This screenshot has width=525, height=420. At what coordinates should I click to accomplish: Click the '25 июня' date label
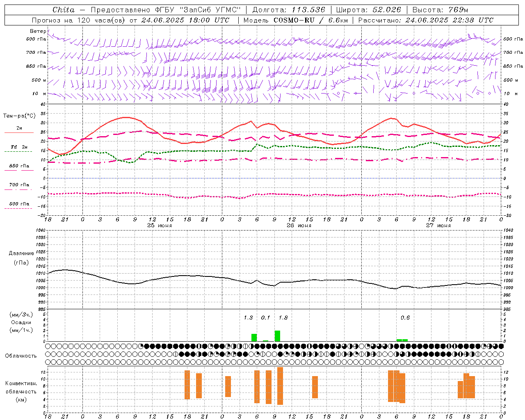pyautogui.click(x=160, y=226)
